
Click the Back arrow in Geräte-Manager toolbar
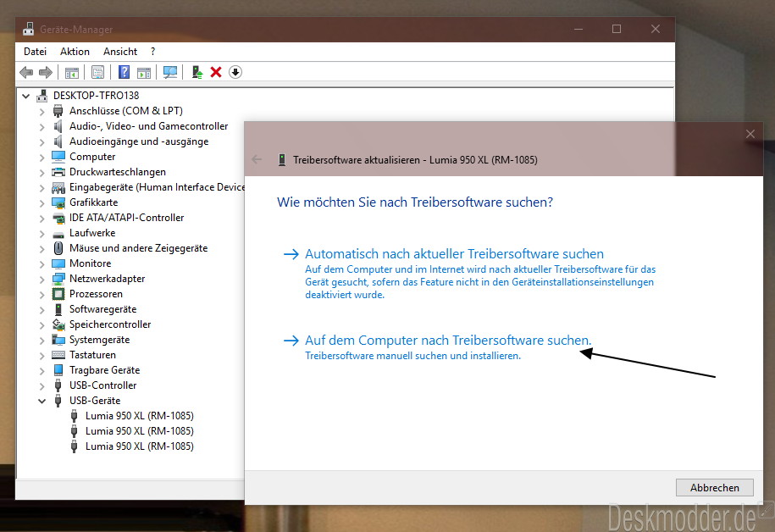pos(26,73)
